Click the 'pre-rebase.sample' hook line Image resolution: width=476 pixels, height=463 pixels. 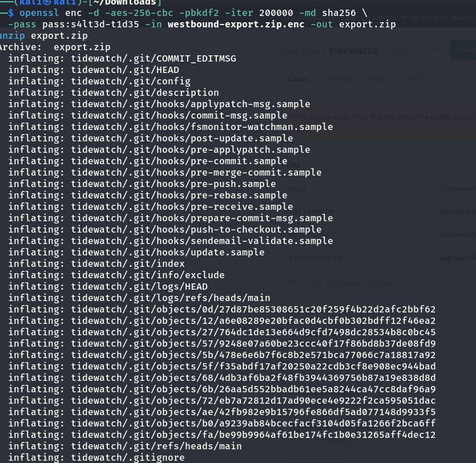click(148, 195)
